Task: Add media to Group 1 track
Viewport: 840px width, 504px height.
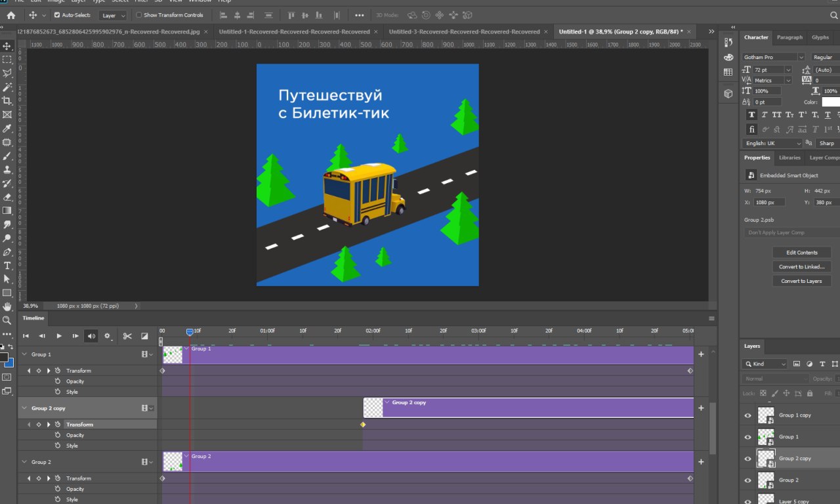Action: (701, 354)
